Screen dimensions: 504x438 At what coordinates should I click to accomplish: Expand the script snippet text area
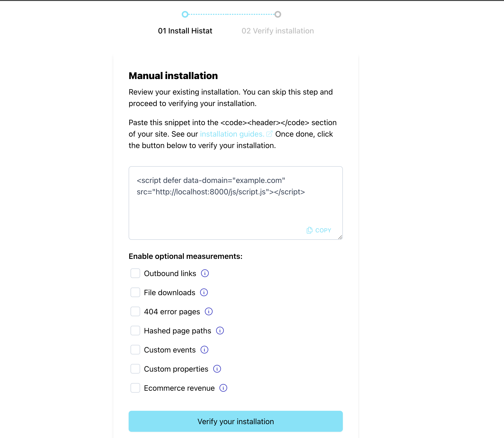click(340, 237)
